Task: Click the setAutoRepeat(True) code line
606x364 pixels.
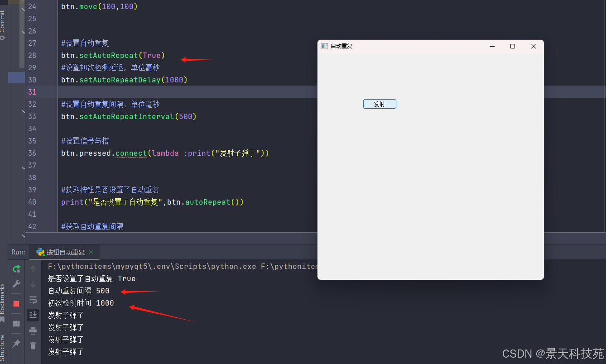Action: (x=113, y=55)
